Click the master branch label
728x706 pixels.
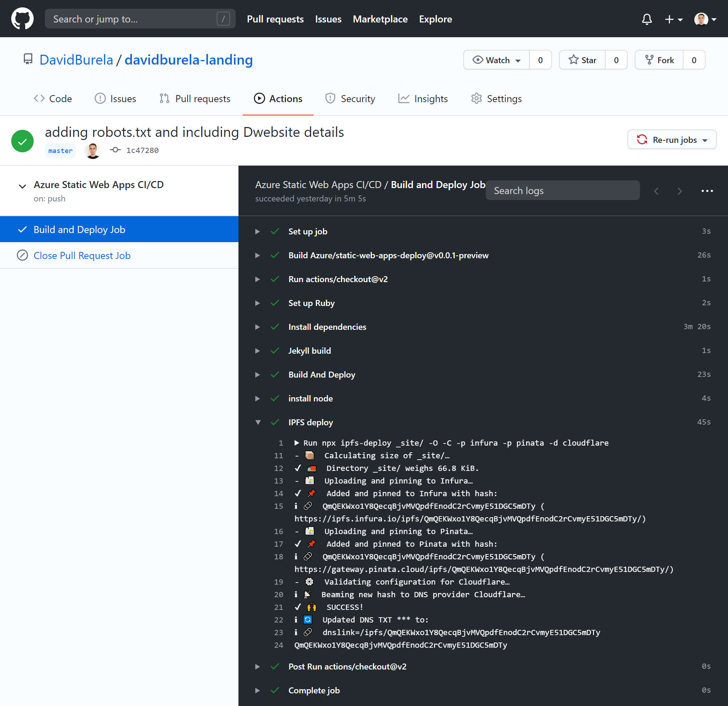pos(60,151)
